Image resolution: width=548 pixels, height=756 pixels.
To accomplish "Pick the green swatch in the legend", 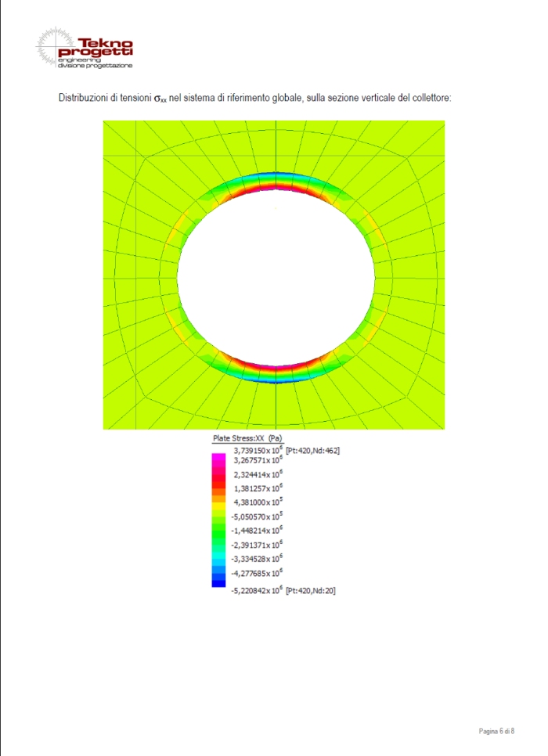I will pyautogui.click(x=218, y=534).
